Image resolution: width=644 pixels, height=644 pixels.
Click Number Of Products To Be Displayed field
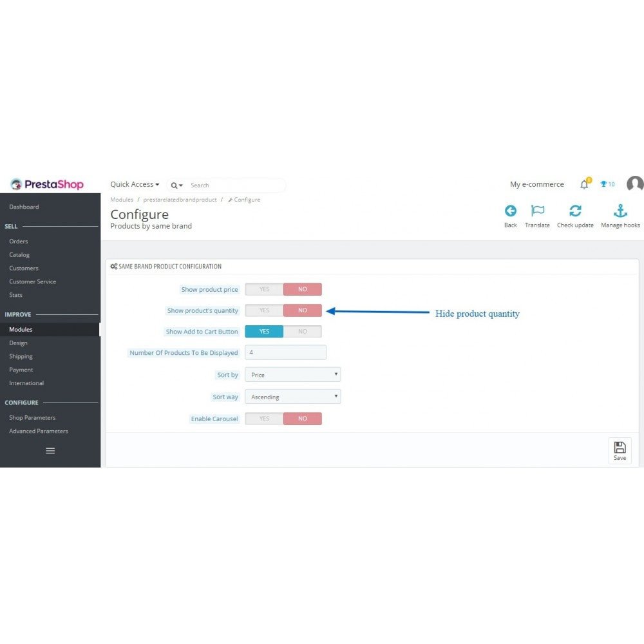click(285, 352)
